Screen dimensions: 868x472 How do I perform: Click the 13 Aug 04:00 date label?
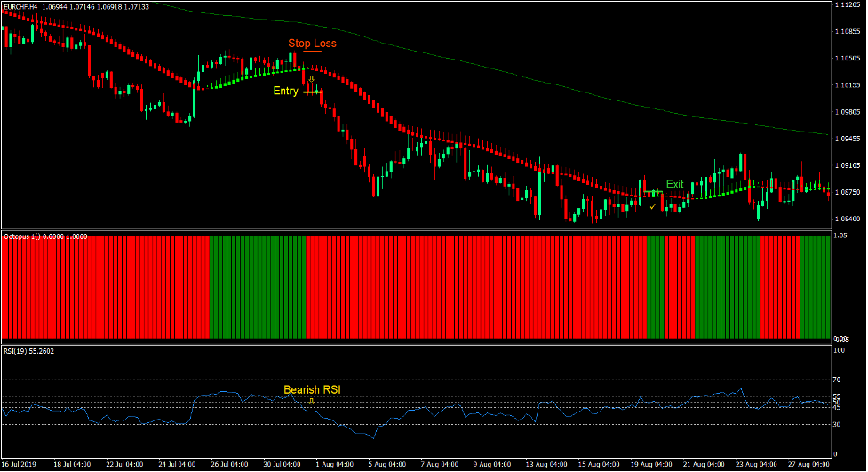pos(546,464)
